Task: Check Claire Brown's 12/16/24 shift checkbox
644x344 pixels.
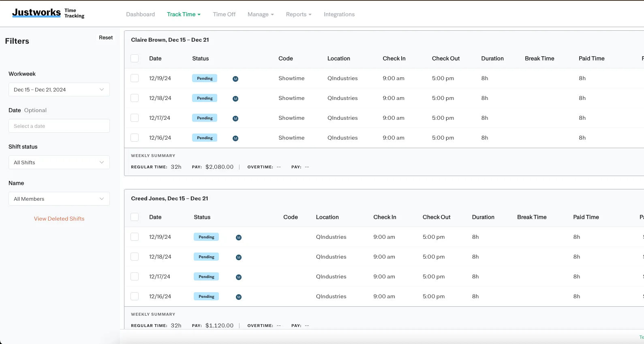Action: tap(135, 138)
